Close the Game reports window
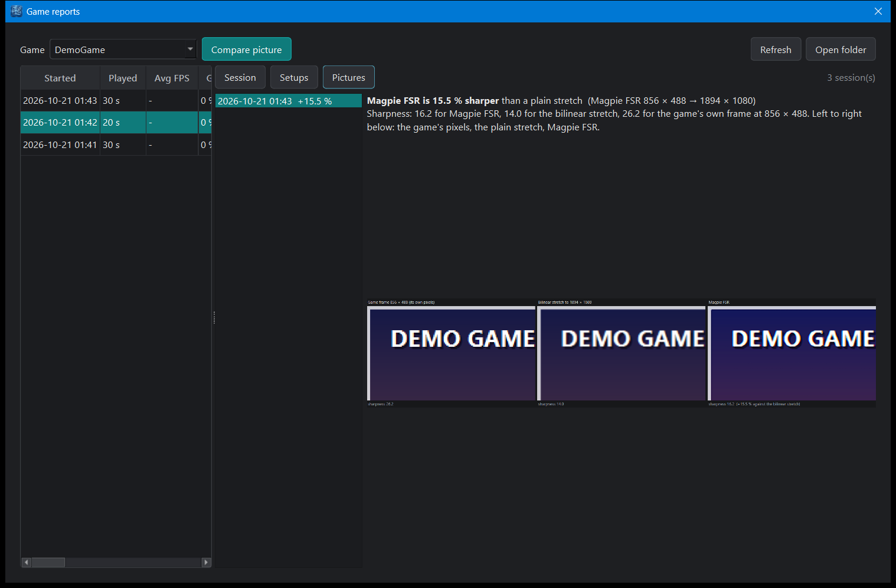The height and width of the screenshot is (588, 896). pyautogui.click(x=878, y=11)
